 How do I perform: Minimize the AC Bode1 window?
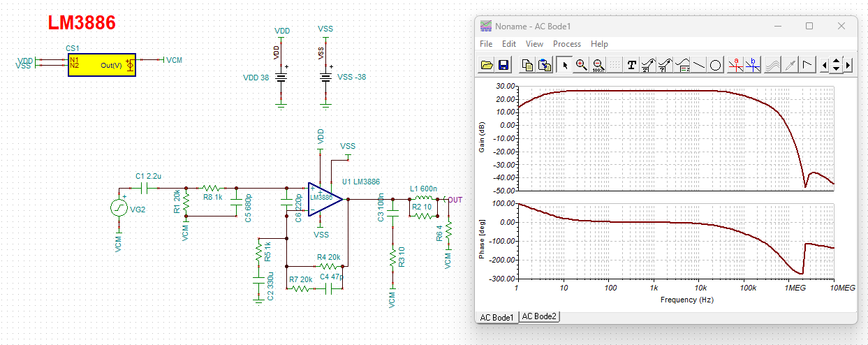[777, 26]
